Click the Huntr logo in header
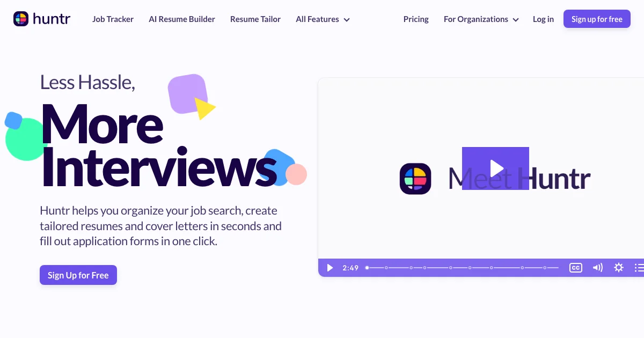The height and width of the screenshot is (338, 644). [42, 19]
